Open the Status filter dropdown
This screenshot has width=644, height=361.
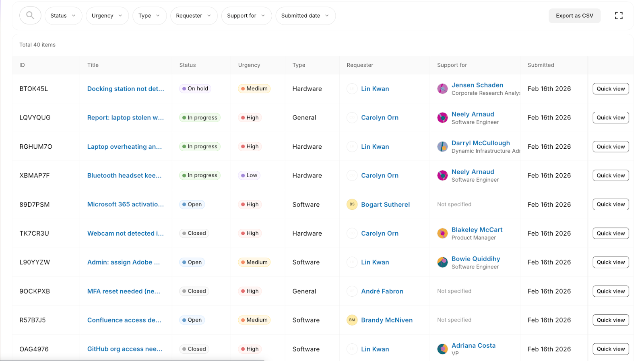[63, 16]
